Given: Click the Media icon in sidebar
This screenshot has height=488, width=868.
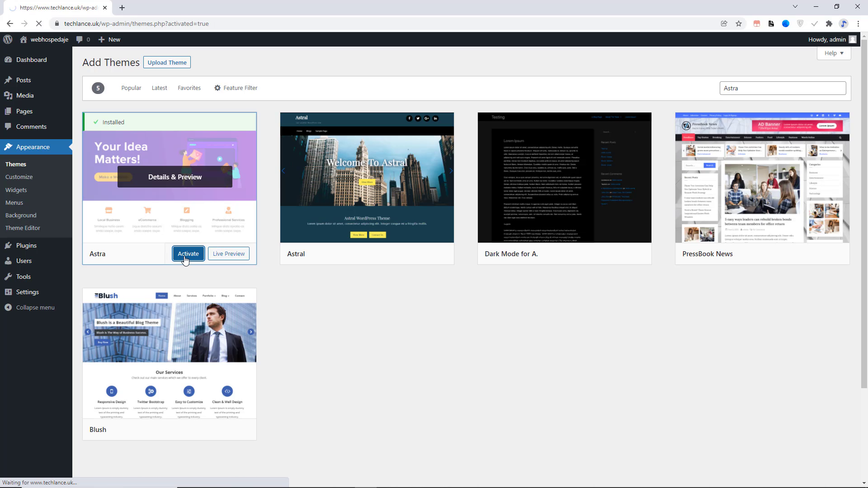Looking at the screenshot, I should [8, 95].
